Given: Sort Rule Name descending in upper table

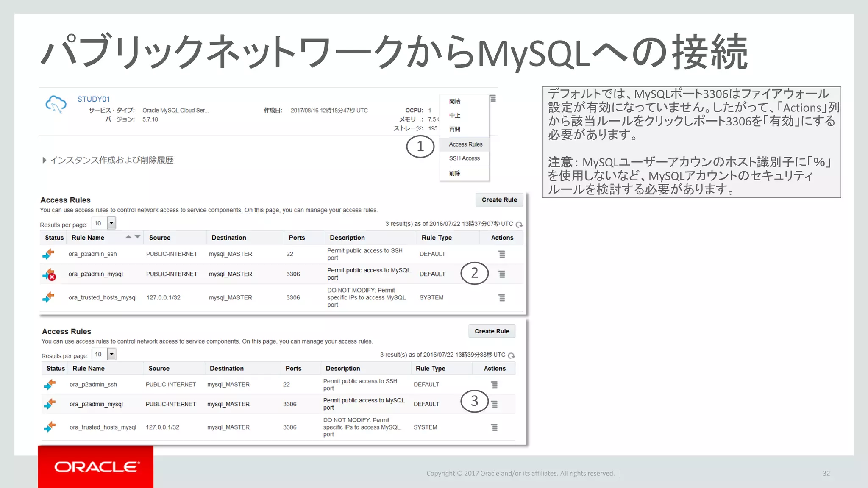Looking at the screenshot, I should [137, 237].
